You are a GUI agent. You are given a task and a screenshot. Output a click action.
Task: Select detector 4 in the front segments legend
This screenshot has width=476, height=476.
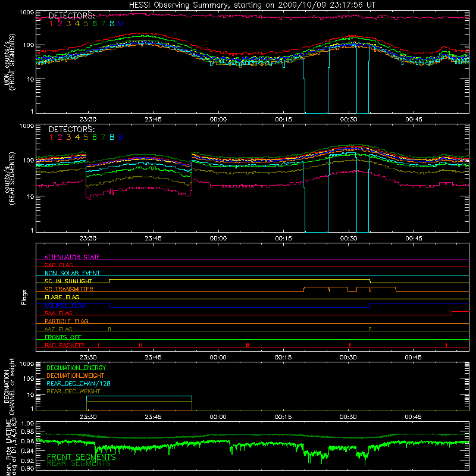77,24
